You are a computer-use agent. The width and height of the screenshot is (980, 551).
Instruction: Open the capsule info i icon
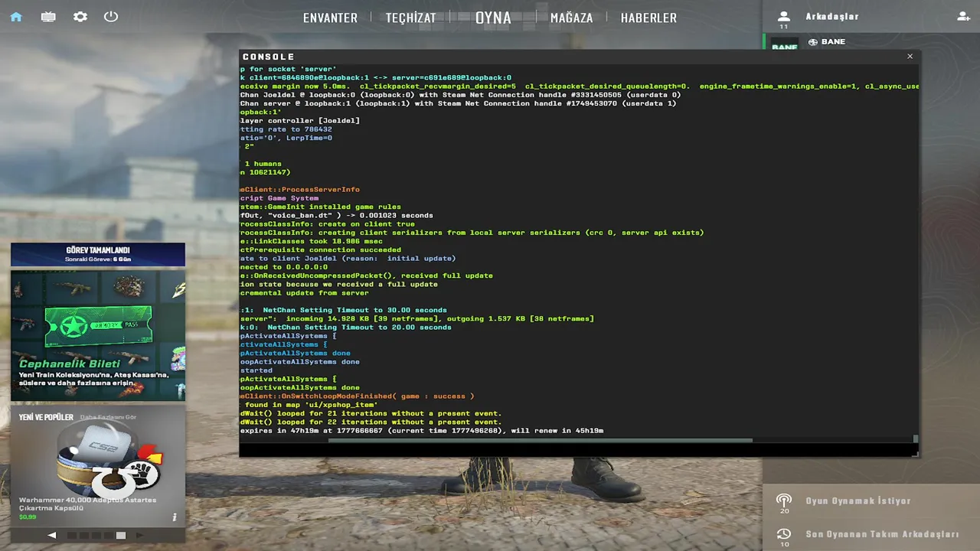click(175, 517)
